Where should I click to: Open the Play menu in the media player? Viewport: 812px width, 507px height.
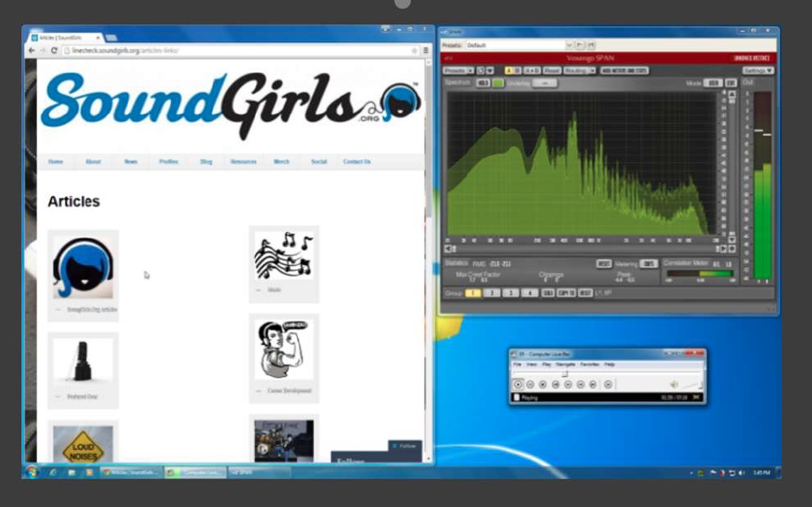tap(548, 365)
